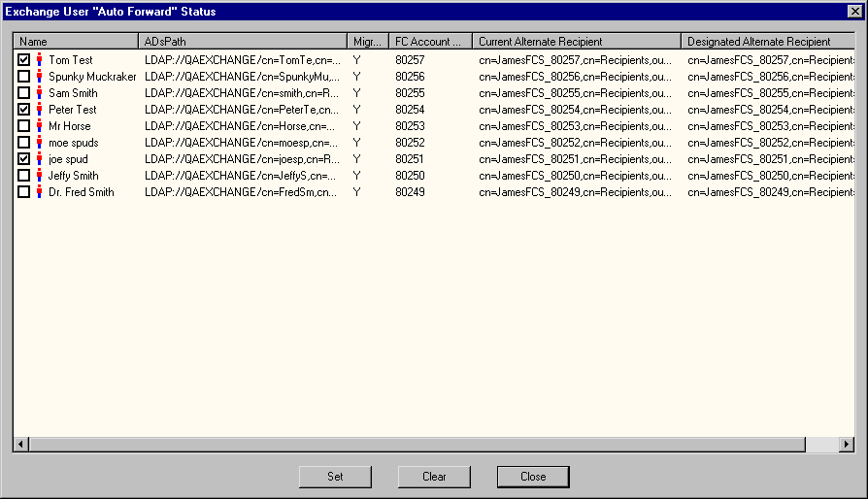Click the horizontal scrollbar thumb
Viewport: 868px width, 499px height.
click(x=417, y=445)
